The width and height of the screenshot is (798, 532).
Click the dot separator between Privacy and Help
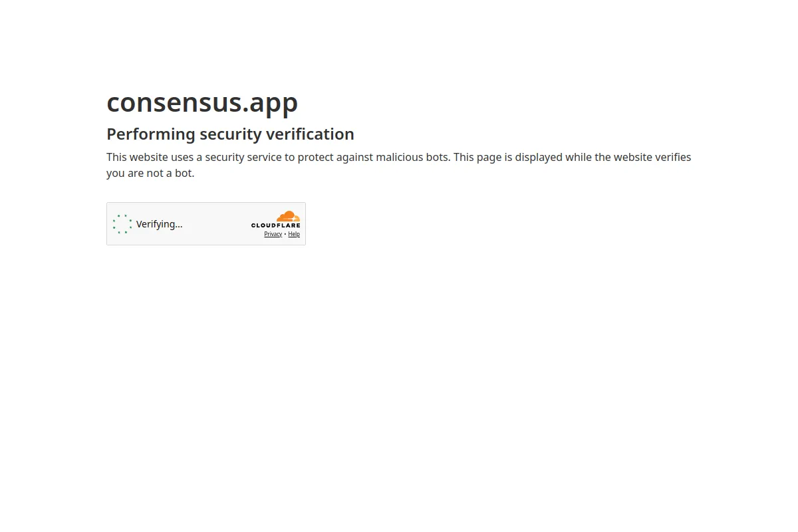[x=285, y=234]
